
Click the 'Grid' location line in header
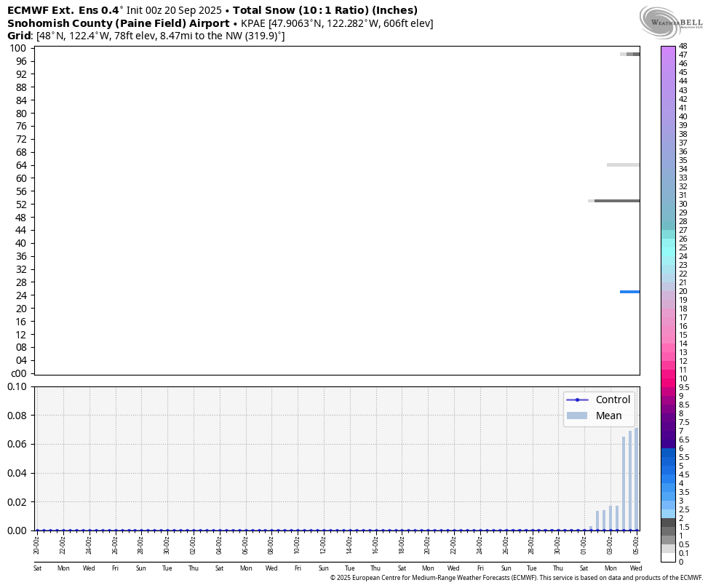(146, 36)
